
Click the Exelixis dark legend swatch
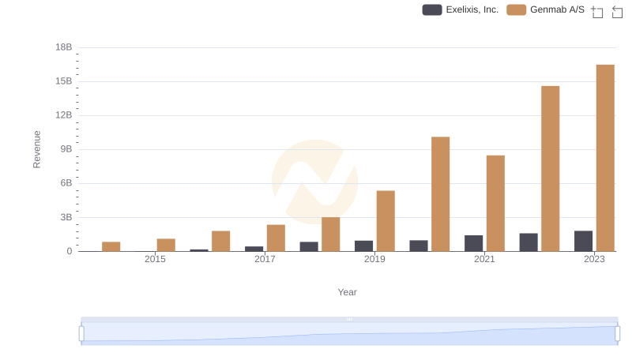[432, 9]
